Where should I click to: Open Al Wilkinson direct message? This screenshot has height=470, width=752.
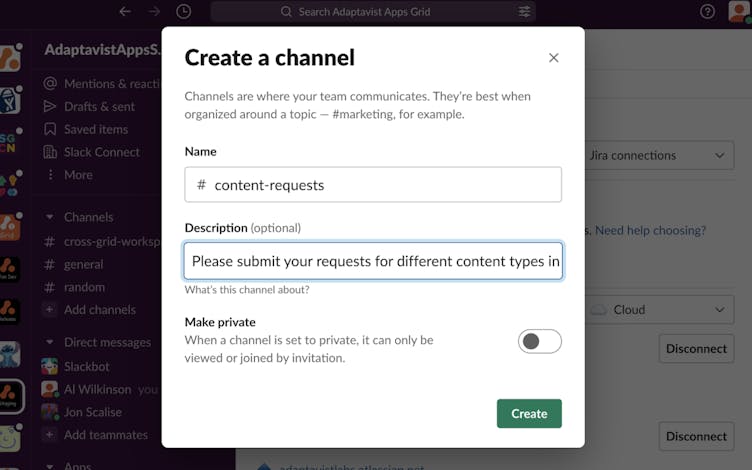pos(99,389)
